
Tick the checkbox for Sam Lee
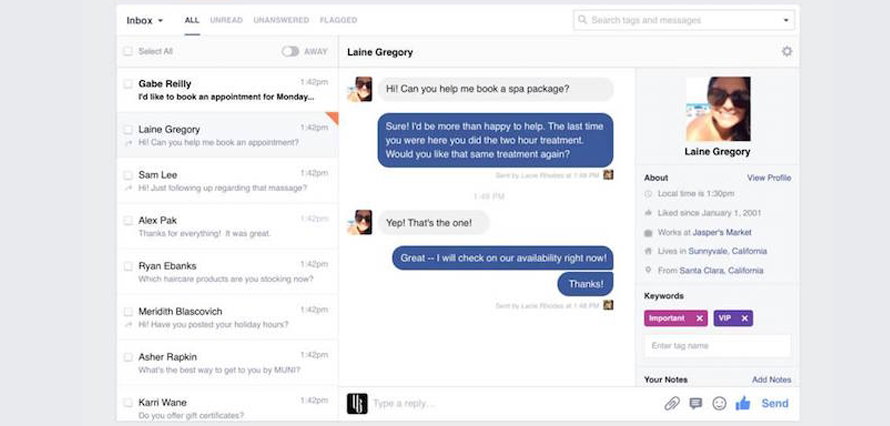pos(128,175)
